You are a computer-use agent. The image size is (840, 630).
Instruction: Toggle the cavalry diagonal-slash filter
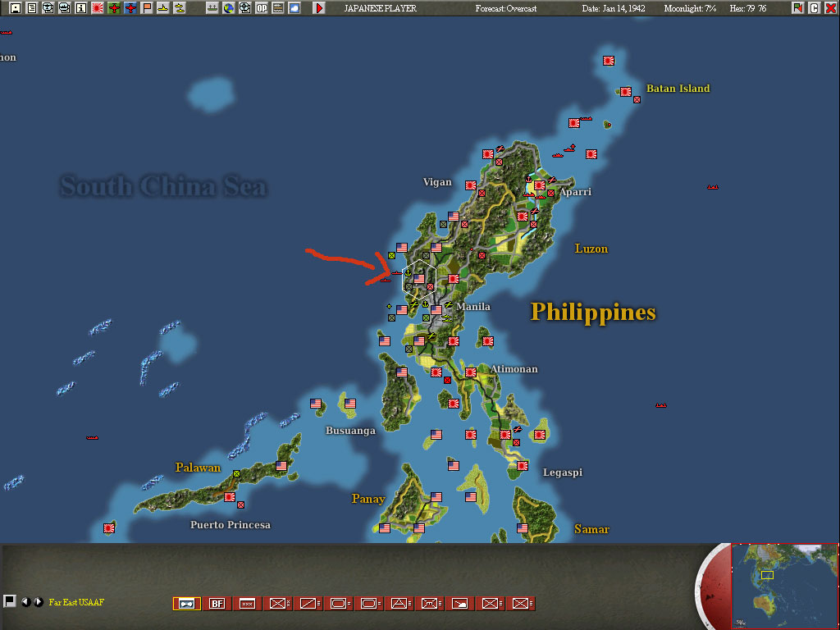click(309, 604)
